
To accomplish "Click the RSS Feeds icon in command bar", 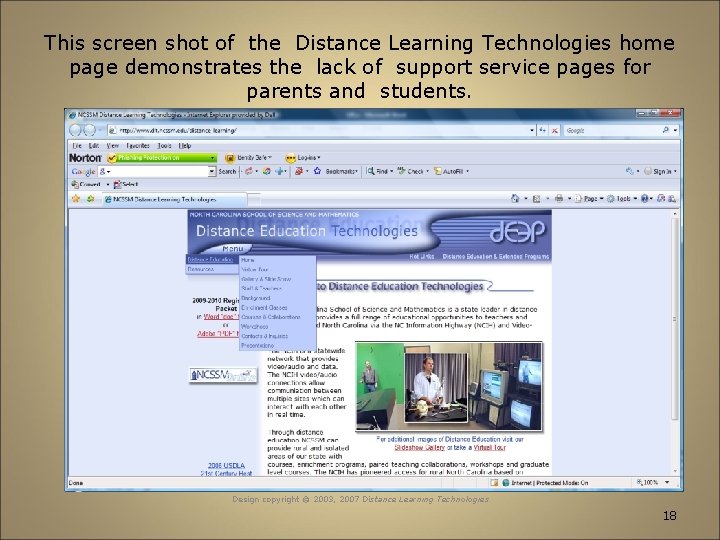I will click(536, 199).
